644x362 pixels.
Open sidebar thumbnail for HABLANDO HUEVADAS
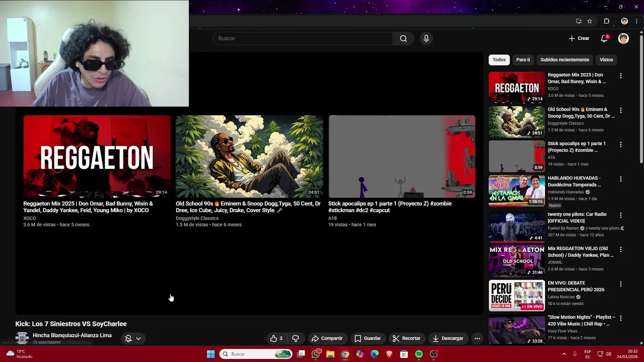(517, 191)
